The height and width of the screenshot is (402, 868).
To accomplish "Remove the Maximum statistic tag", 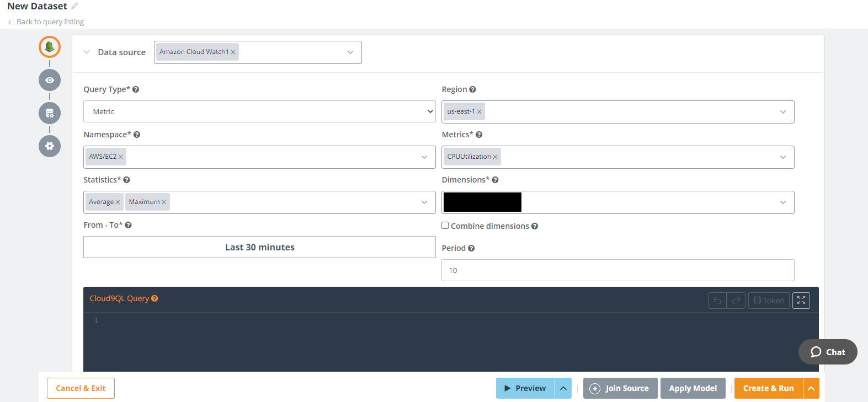I will [164, 202].
